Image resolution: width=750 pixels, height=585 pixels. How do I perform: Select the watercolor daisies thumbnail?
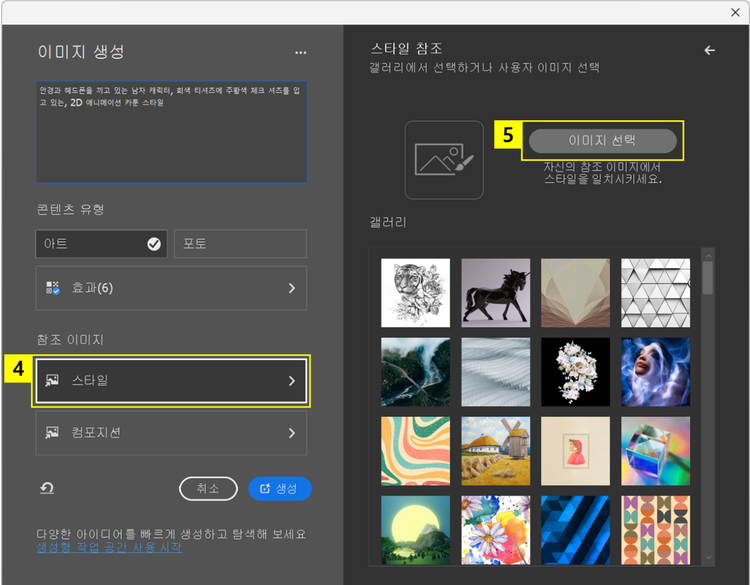tap(496, 530)
